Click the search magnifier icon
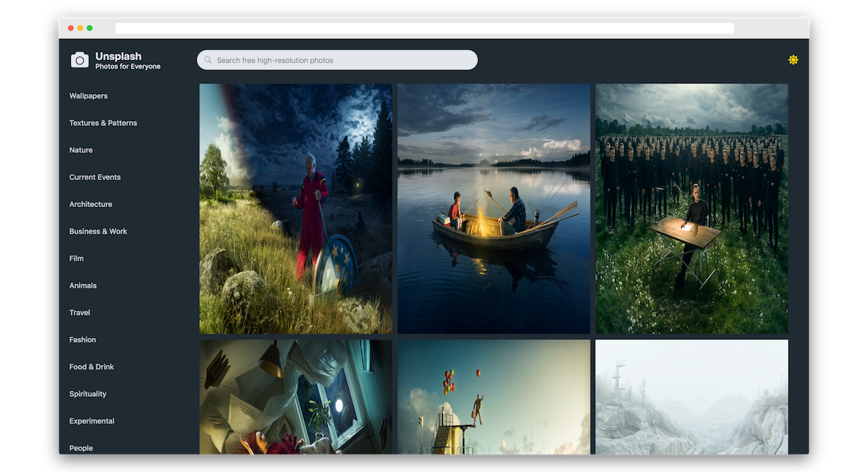This screenshot has height=472, width=868. click(x=208, y=60)
